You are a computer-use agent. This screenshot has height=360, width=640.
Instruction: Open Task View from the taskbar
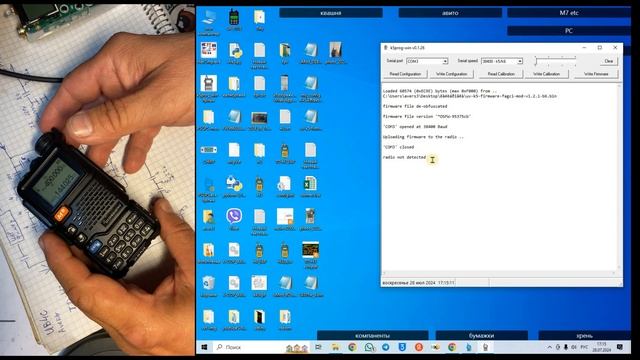tap(318, 347)
